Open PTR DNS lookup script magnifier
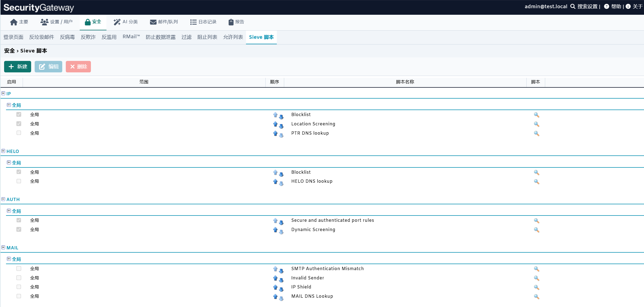Image resolution: width=644 pixels, height=307 pixels. 536,133
